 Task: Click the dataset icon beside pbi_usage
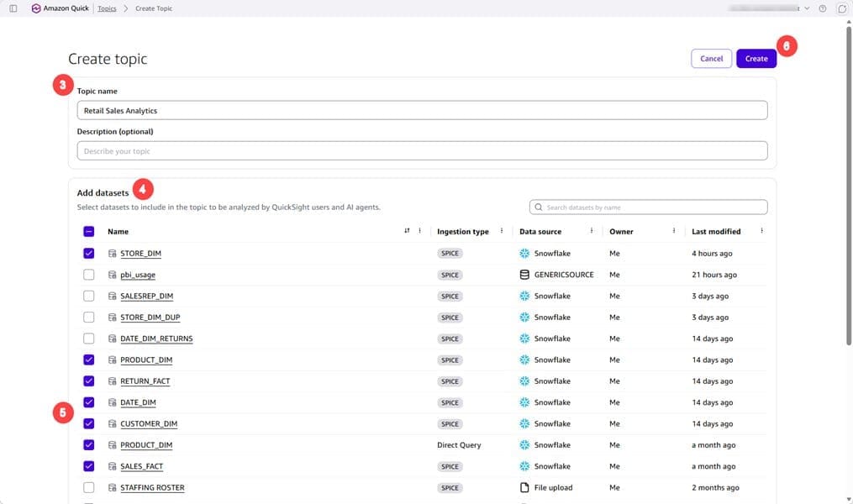coord(112,275)
